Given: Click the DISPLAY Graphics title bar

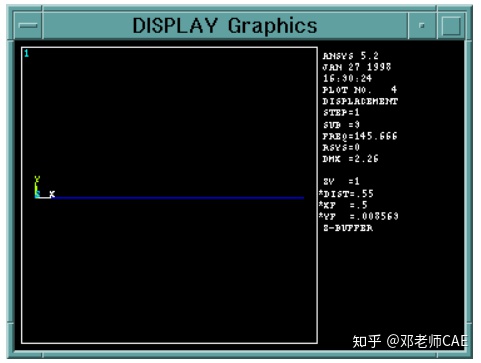Looking at the screenshot, I should pos(225,25).
